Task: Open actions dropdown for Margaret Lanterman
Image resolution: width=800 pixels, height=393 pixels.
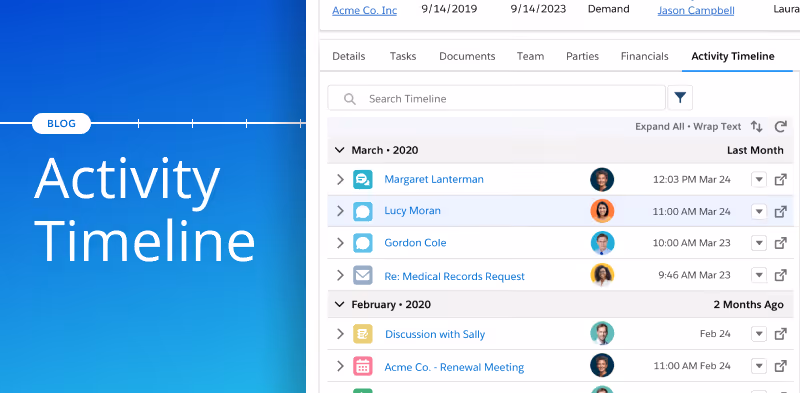Action: [759, 180]
